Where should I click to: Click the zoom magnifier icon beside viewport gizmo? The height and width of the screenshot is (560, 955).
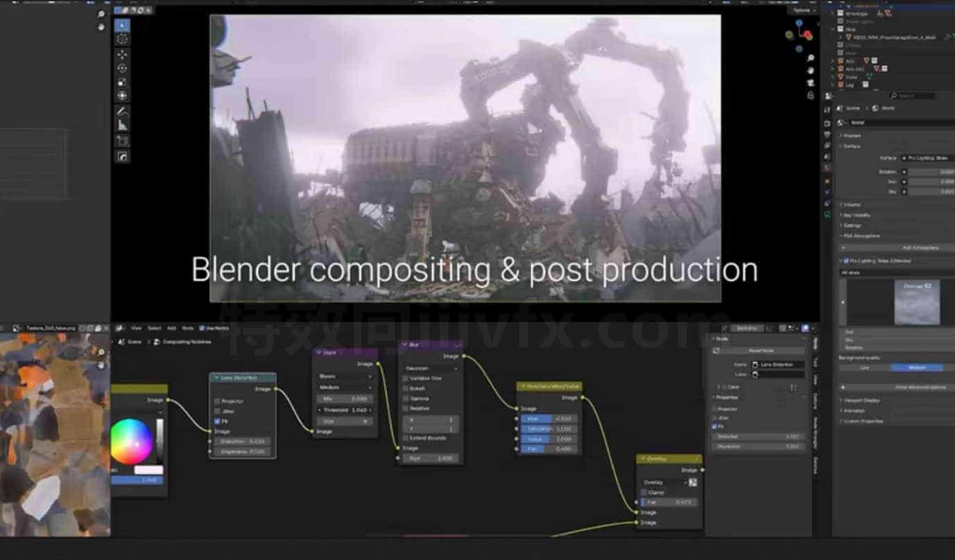tap(811, 58)
